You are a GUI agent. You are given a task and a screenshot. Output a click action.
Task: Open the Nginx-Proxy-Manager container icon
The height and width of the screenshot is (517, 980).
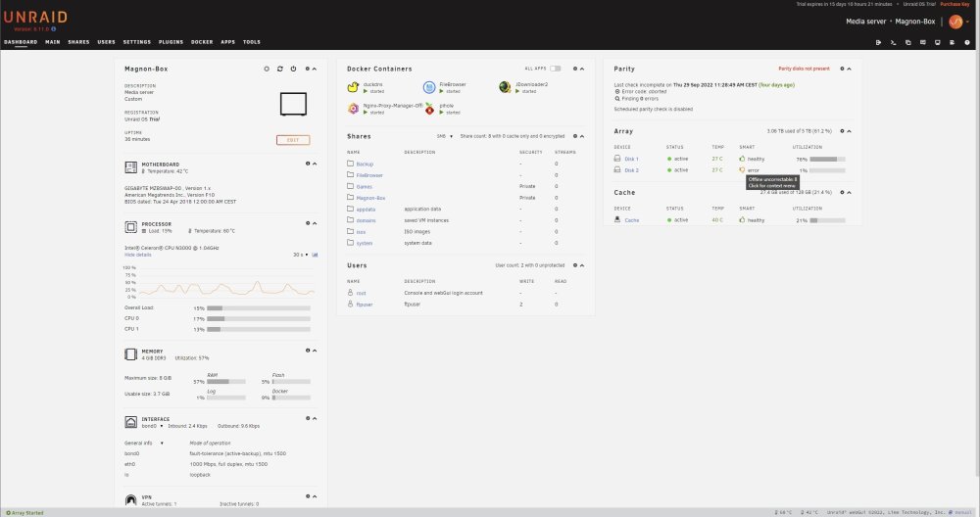(353, 109)
